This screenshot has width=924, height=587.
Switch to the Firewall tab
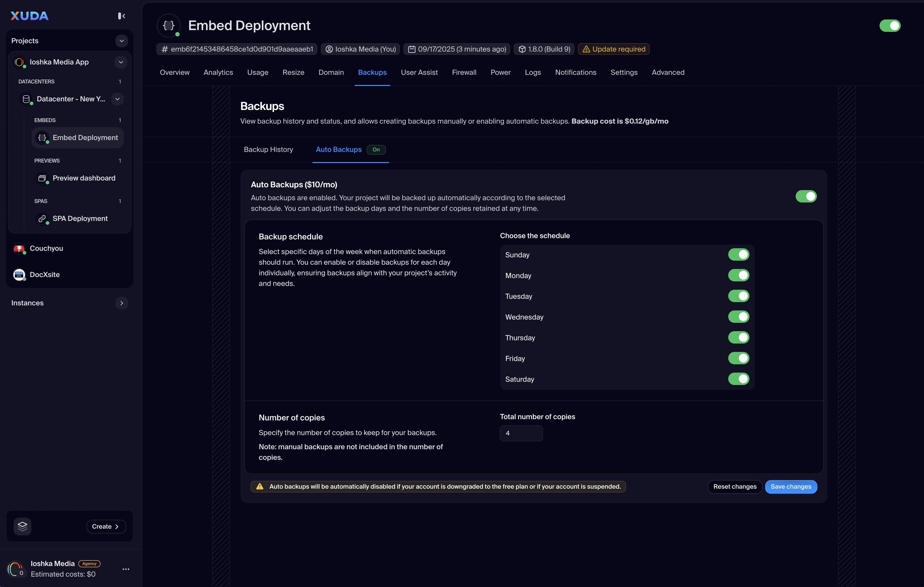464,73
